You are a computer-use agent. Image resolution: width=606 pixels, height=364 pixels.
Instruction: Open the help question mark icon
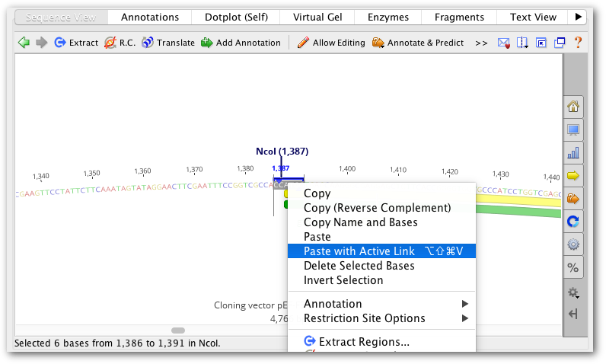pos(578,42)
